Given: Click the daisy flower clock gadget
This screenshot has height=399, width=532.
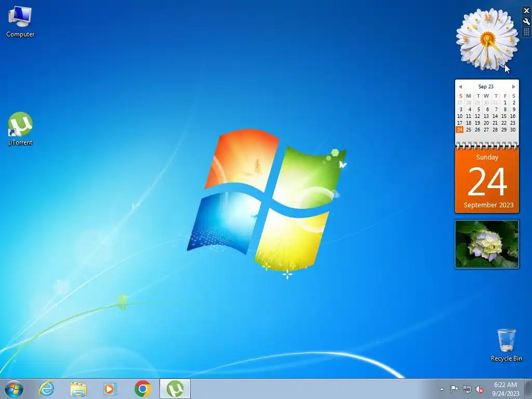Looking at the screenshot, I should [487, 39].
